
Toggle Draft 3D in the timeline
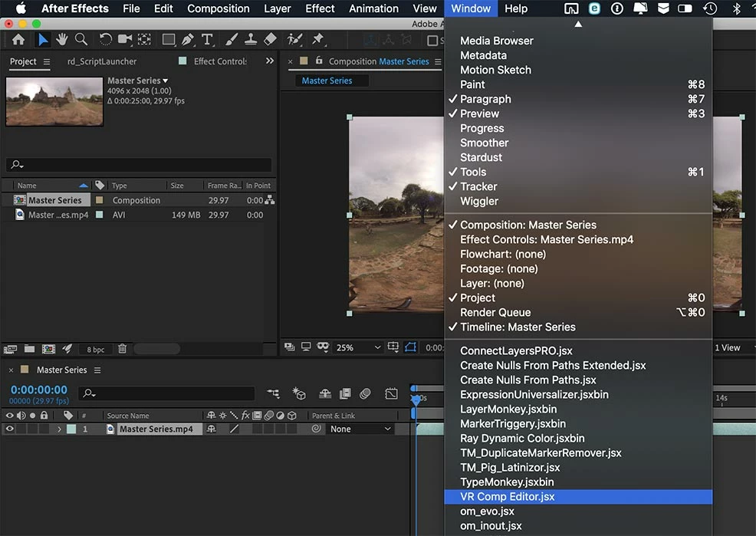coord(299,394)
